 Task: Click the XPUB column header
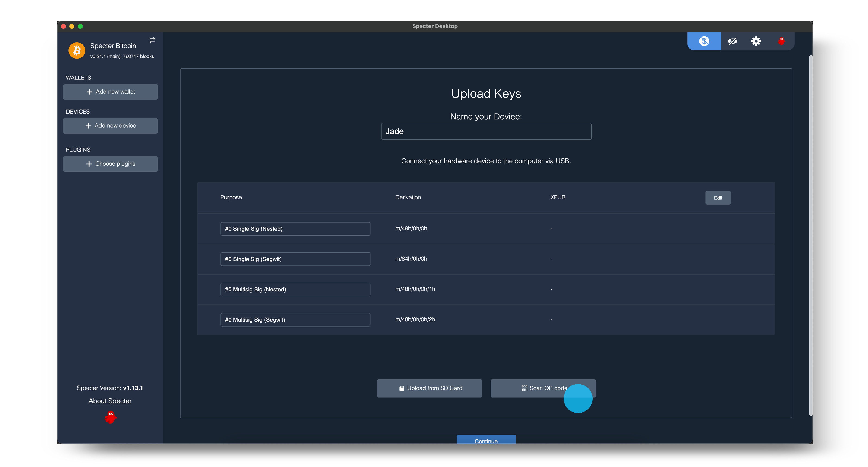(558, 197)
